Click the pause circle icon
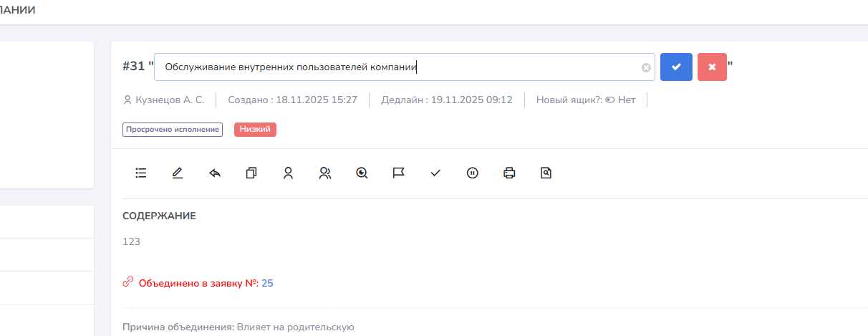868x336 pixels. (x=472, y=173)
